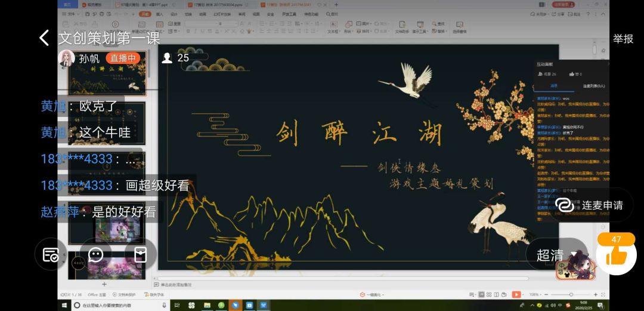644x311 pixels.
Task: Switch to normal view in status bar
Action: [481, 294]
